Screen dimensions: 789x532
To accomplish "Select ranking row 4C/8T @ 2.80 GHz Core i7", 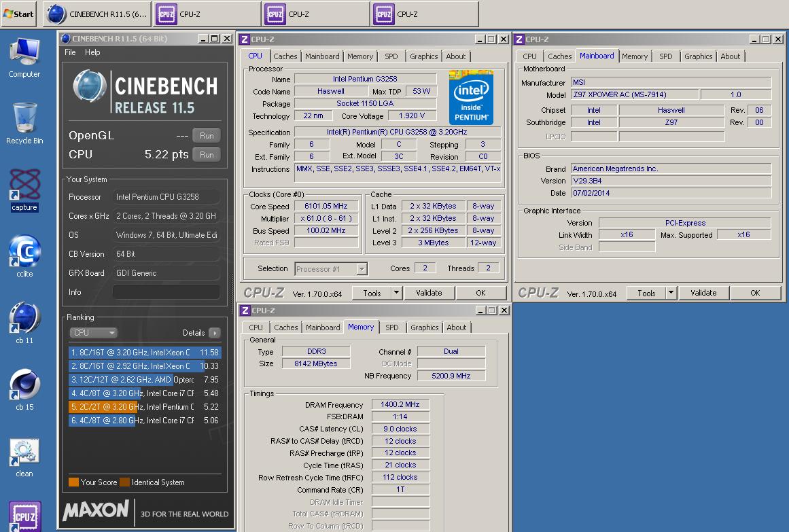I will (x=145, y=421).
